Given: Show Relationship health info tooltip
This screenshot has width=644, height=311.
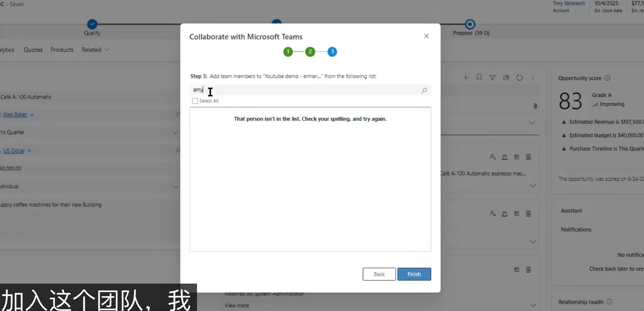Looking at the screenshot, I should click(609, 302).
